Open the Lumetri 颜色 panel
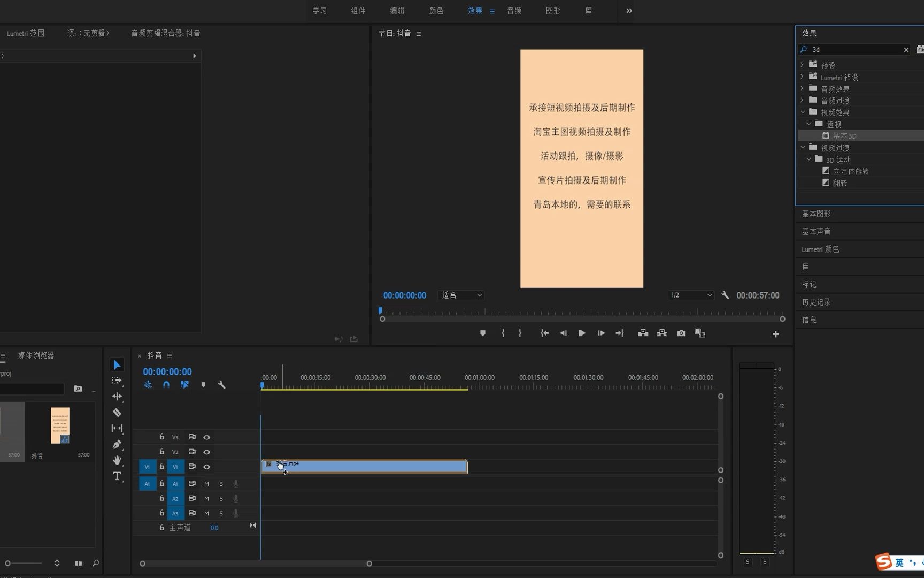The height and width of the screenshot is (578, 924). 820,249
